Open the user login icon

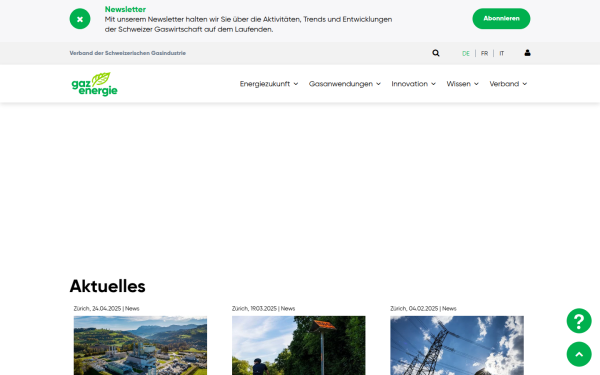point(527,53)
